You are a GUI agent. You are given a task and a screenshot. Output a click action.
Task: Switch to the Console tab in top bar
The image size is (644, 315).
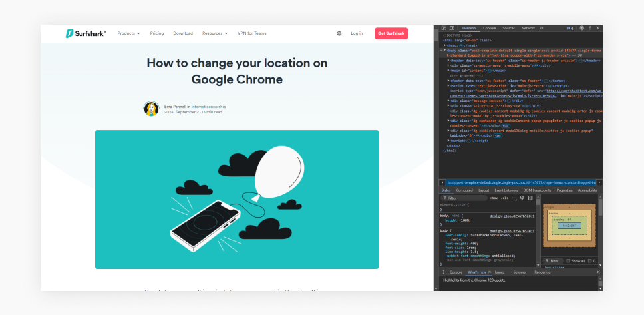click(x=489, y=28)
